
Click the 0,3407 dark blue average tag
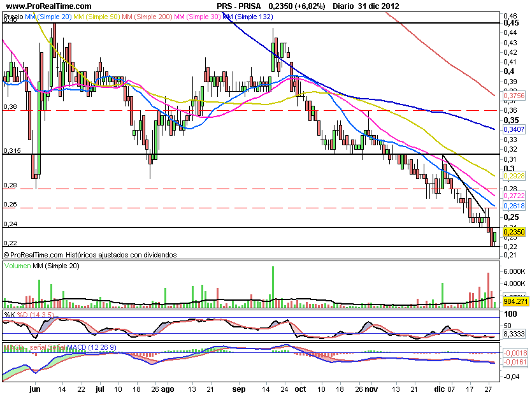point(514,129)
